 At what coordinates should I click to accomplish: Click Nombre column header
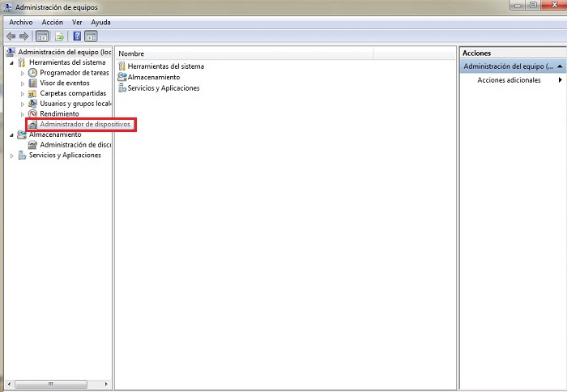[x=245, y=53]
